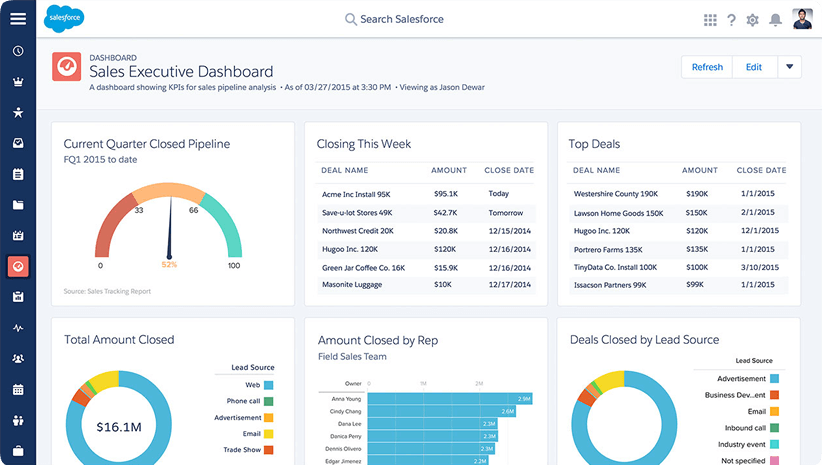Expand the dropdown arrow beside Edit

coord(789,67)
